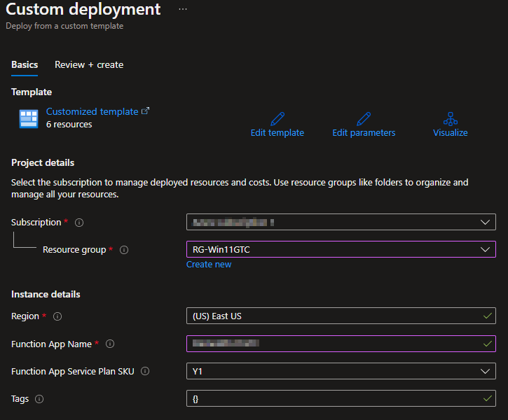Show info tooltip for Subscription
The image size is (508, 420).
79,223
